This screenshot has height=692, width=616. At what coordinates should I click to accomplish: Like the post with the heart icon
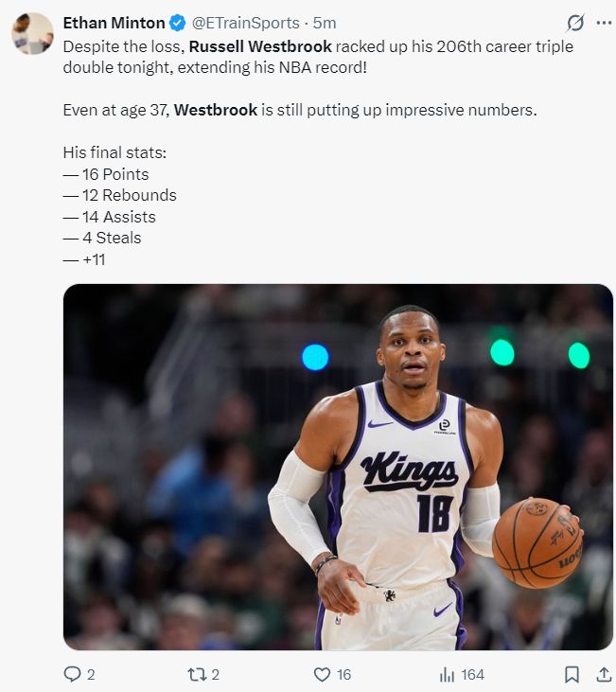click(x=322, y=674)
